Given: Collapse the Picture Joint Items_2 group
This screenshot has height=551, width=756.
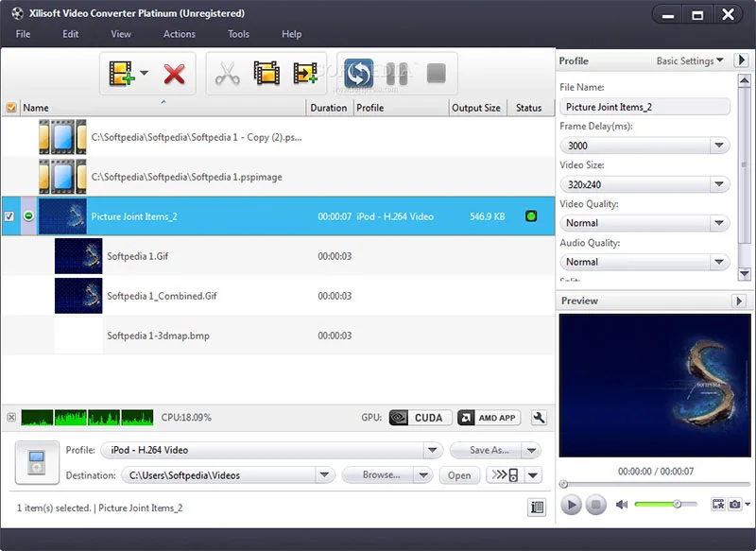Looking at the screenshot, I should (x=28, y=215).
